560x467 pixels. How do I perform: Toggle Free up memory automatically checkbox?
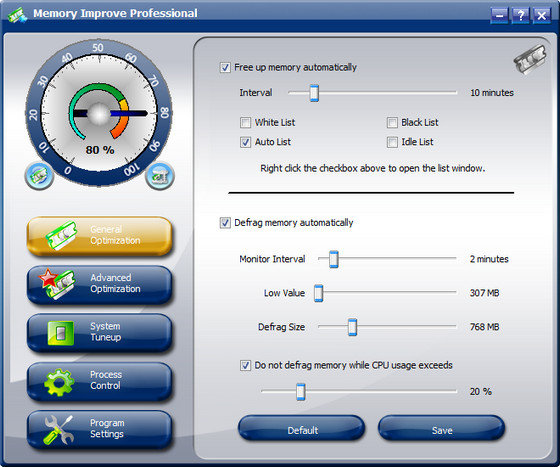(225, 67)
